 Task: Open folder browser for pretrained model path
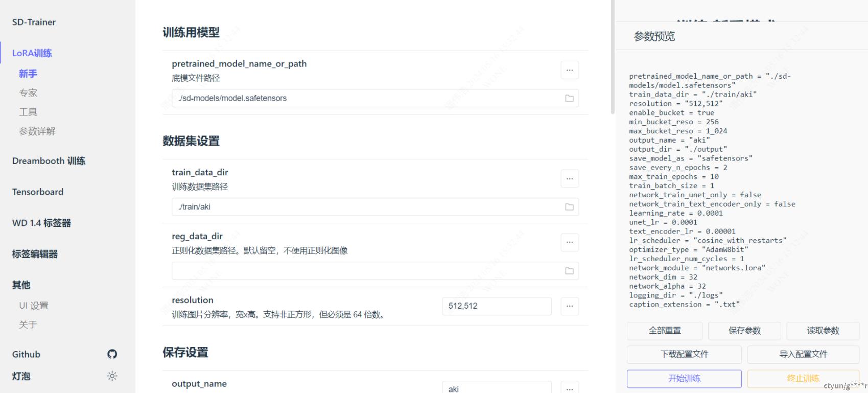(569, 98)
